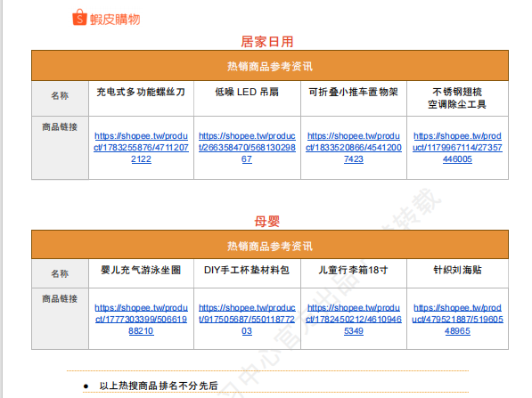Click the note 以上热搜商品排名不分先后

(x=159, y=386)
